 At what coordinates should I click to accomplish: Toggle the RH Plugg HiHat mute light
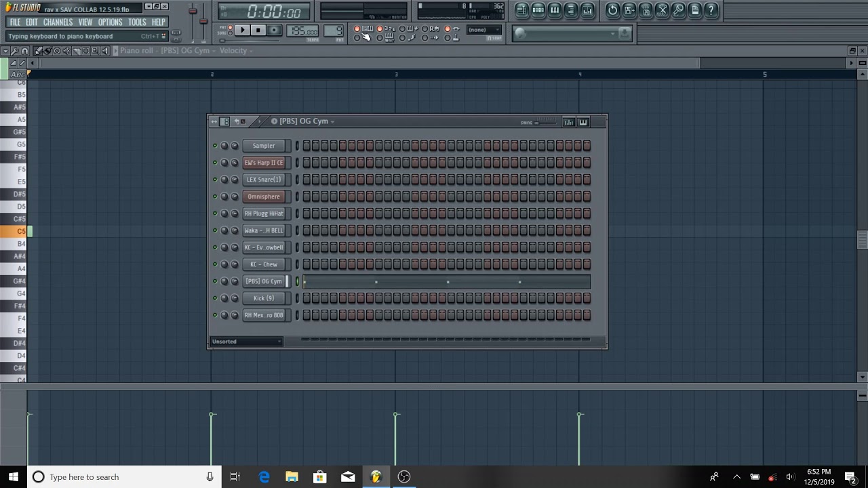click(x=215, y=213)
